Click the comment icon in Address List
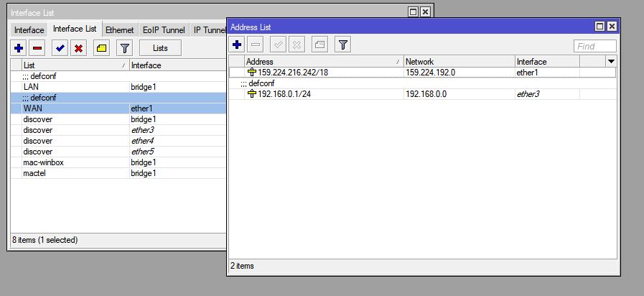Image resolution: width=644 pixels, height=296 pixels. click(x=320, y=45)
